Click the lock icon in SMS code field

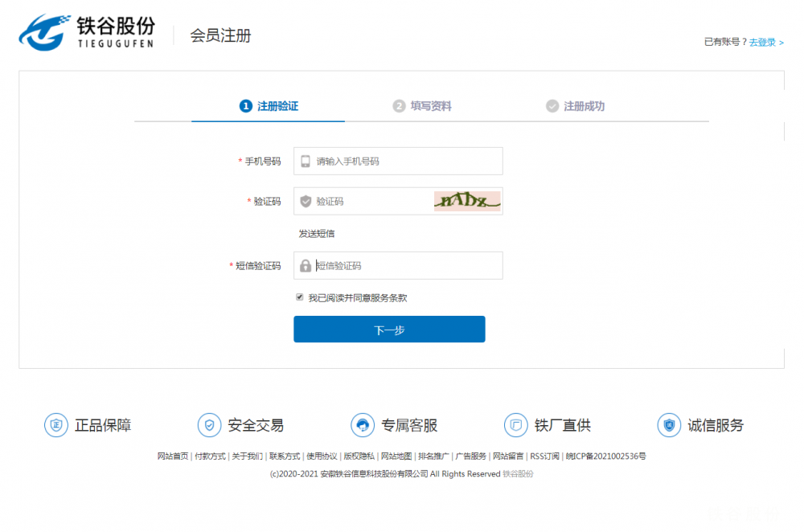pyautogui.click(x=306, y=266)
